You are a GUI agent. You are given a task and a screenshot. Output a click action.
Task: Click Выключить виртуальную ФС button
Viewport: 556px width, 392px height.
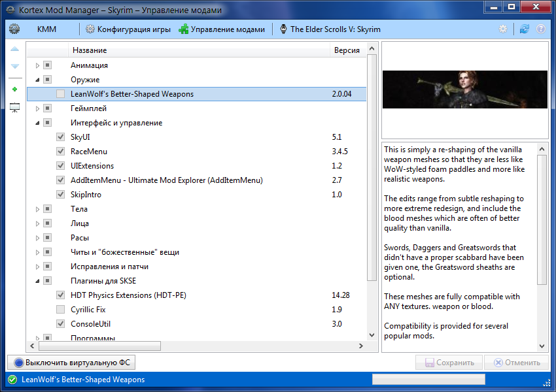click(71, 363)
